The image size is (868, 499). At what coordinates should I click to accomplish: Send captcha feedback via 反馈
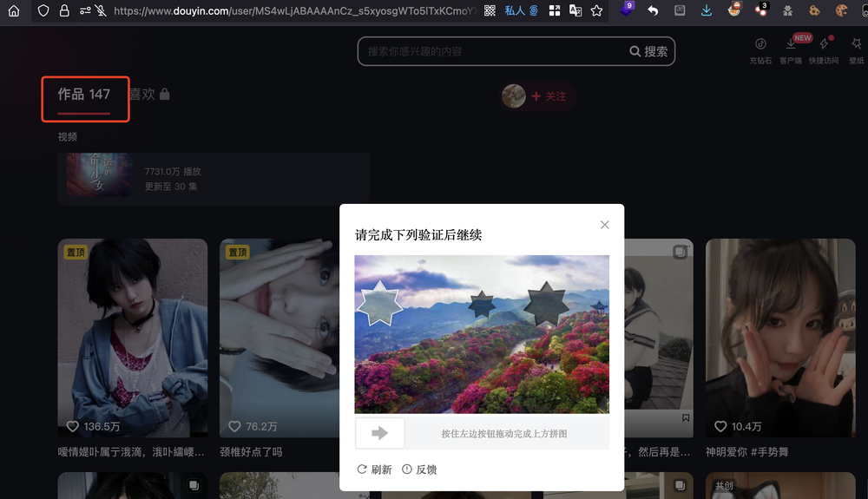pyautogui.click(x=419, y=469)
